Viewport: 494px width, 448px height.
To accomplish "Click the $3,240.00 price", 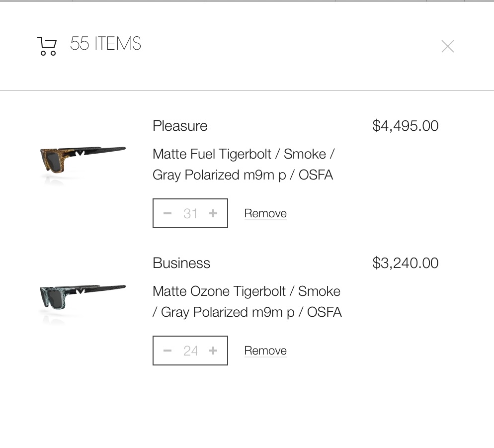I will click(405, 263).
